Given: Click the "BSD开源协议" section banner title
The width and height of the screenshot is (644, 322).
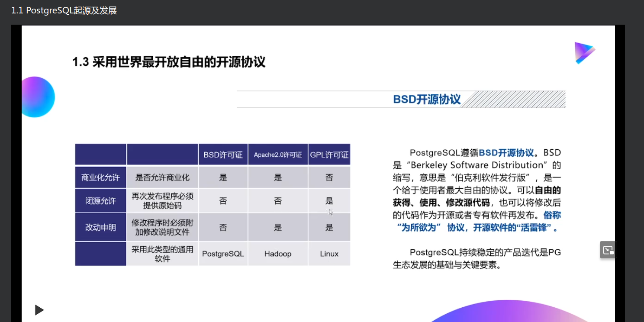Looking at the screenshot, I should (x=427, y=100).
